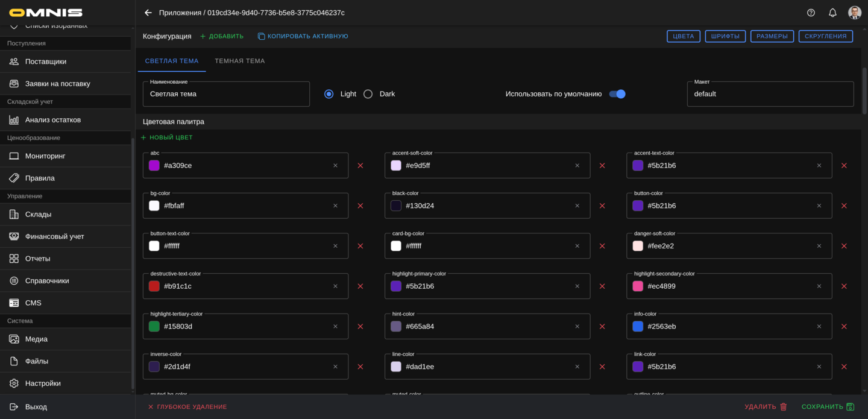The image size is (868, 419).
Task: Click the КОПИРОВАТЬ АКТИВНУЮ button
Action: click(x=303, y=36)
